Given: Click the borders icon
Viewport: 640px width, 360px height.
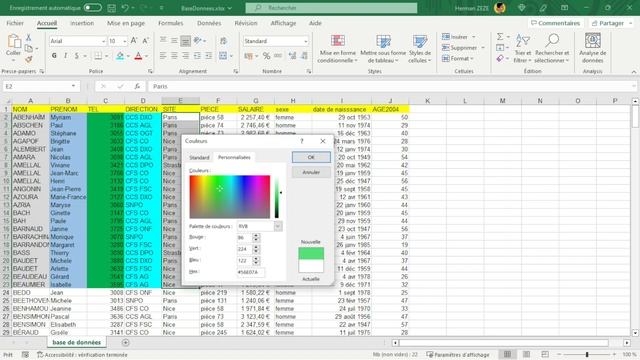Looking at the screenshot, I should coord(98,56).
